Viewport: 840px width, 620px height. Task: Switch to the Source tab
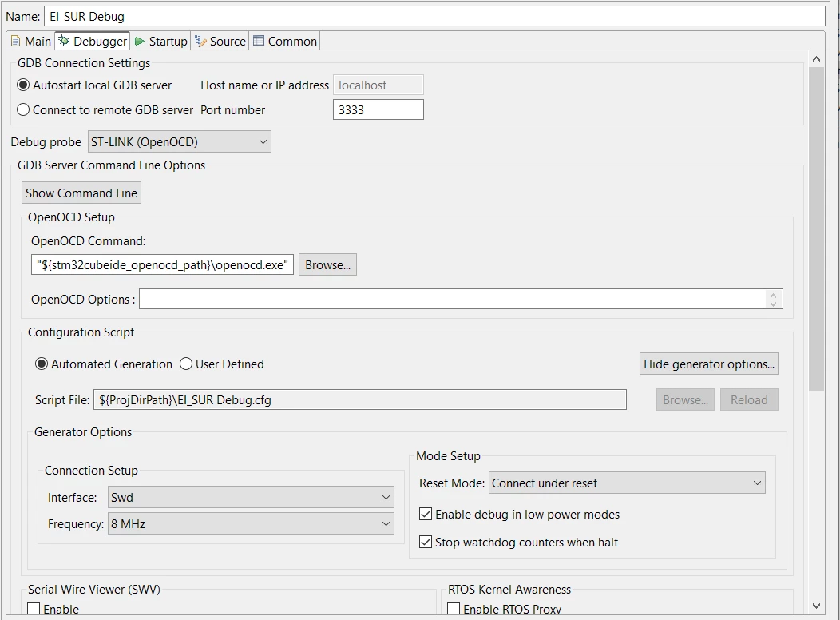click(x=220, y=42)
